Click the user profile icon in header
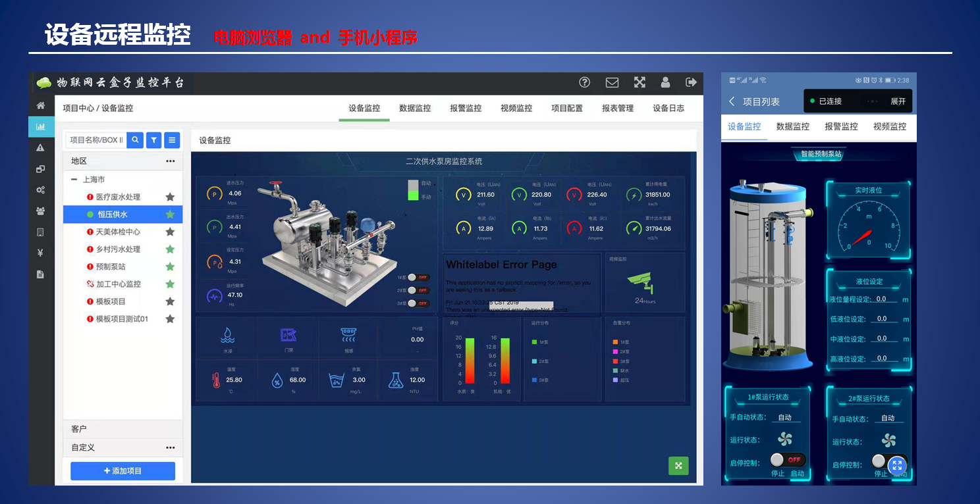 tap(665, 82)
